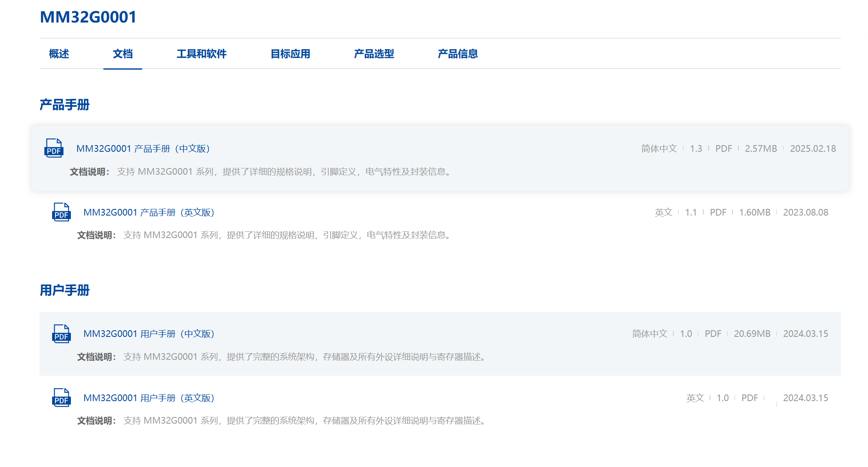Click the 用户手册 section heading
Screen dimensions: 868x467
pyautogui.click(x=65, y=290)
